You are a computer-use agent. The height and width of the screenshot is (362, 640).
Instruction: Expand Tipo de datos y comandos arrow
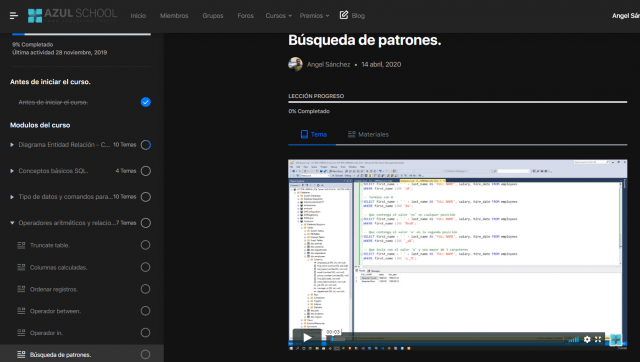point(12,197)
